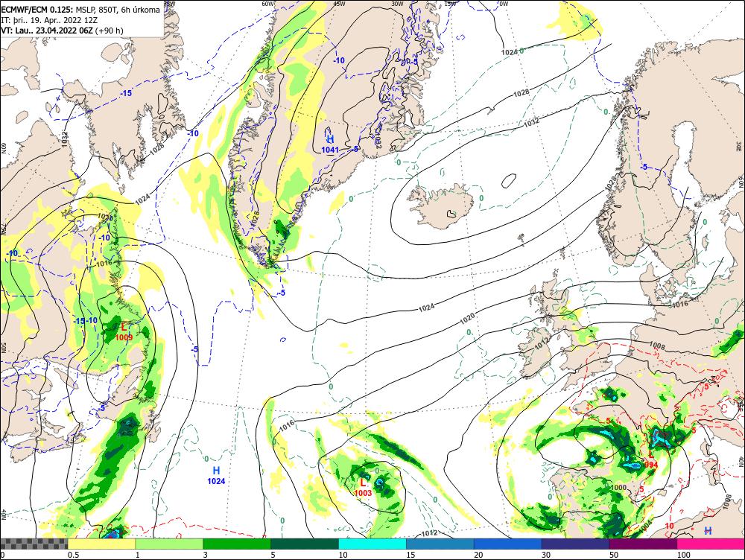Image resolution: width=745 pixels, height=560 pixels.
Task: Pick the royal blue 20–30 legend swatch
Action: pos(508,544)
